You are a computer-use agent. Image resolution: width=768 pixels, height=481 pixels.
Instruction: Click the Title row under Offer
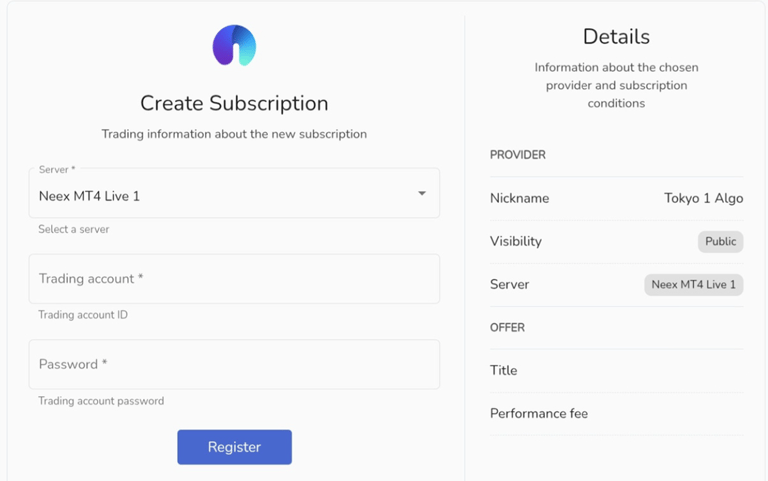617,371
